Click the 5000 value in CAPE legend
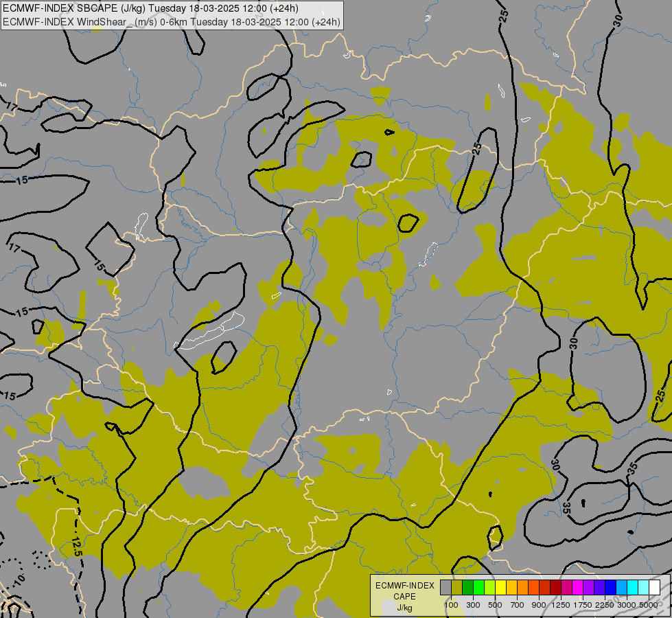672x618 pixels. 649,605
